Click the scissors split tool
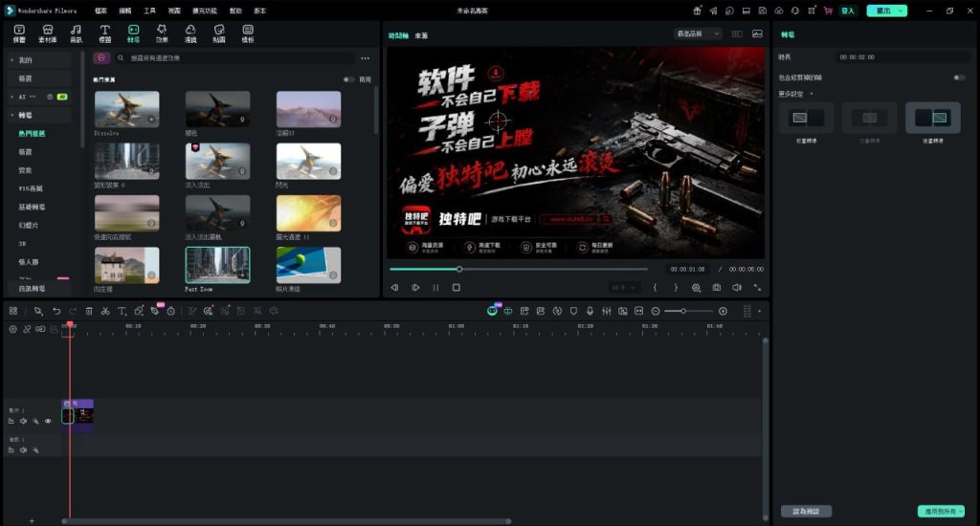This screenshot has height=526, width=980. coord(105,311)
